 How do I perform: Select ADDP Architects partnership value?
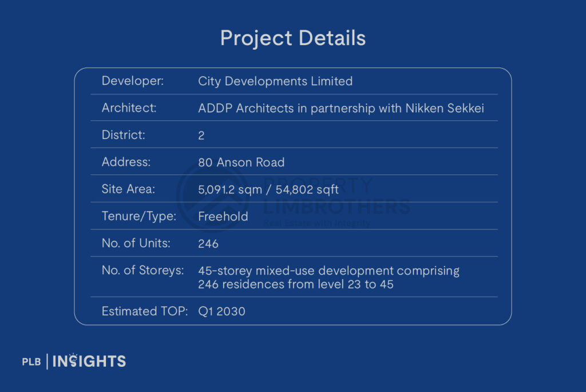pyautogui.click(x=341, y=108)
